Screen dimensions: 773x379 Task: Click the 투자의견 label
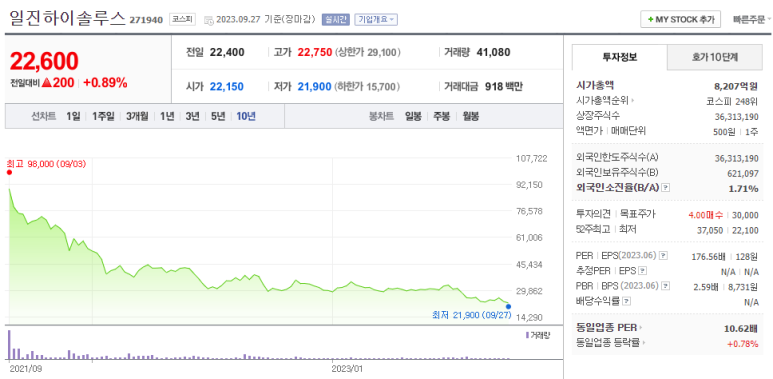[593, 214]
